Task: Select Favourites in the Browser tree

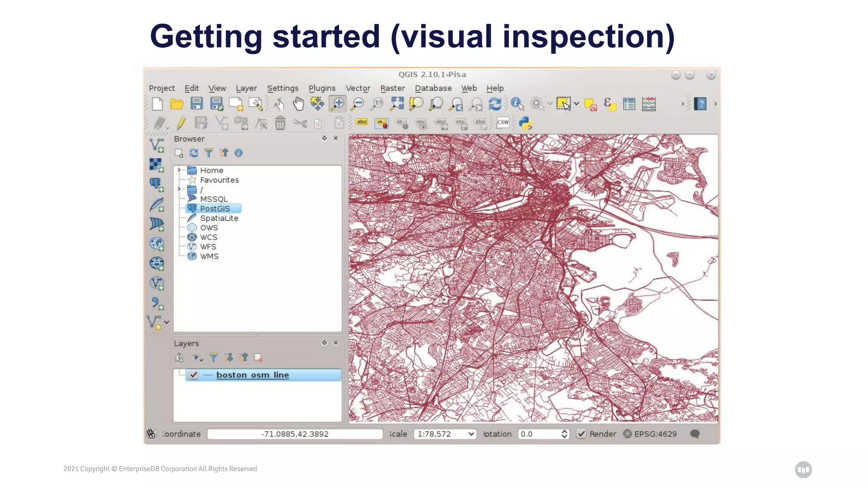Action: [219, 180]
